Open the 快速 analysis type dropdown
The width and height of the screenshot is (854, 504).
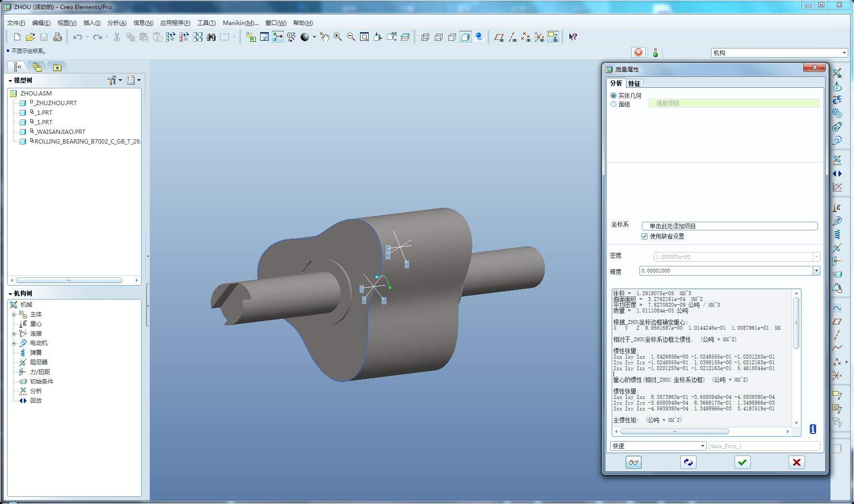(x=702, y=446)
